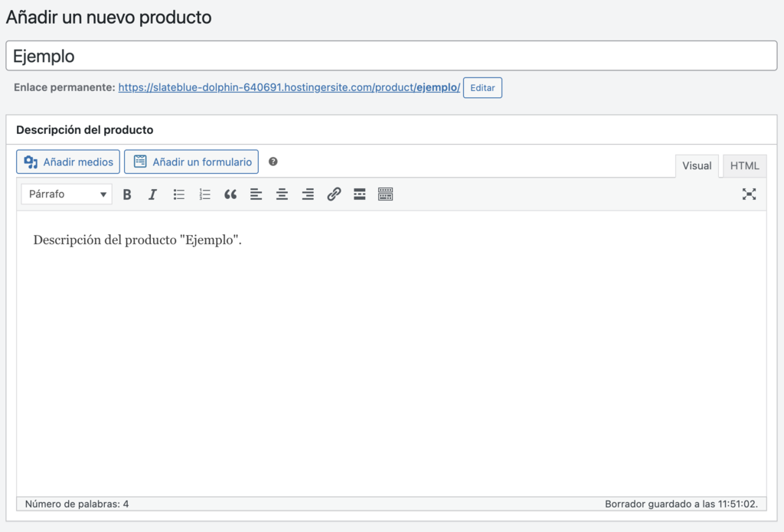784x532 pixels.
Task: Switch to the HTML tab
Action: pos(744,165)
